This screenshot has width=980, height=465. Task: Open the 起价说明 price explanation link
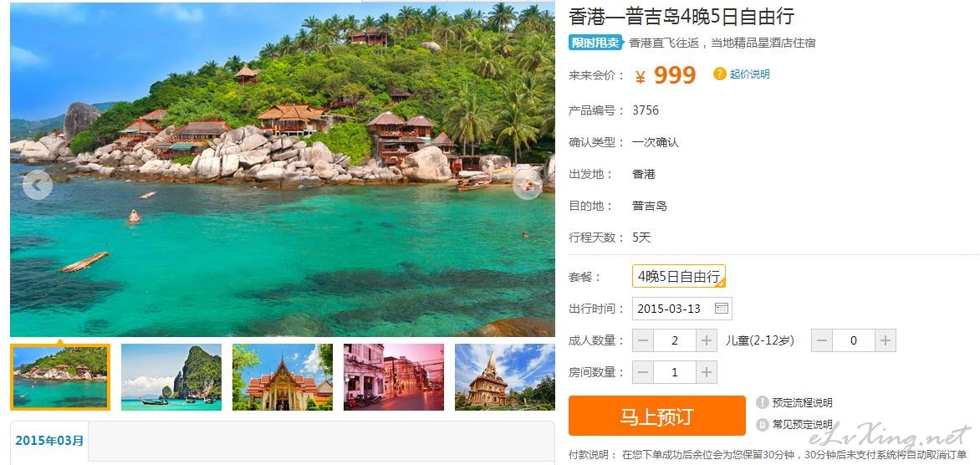[x=750, y=74]
